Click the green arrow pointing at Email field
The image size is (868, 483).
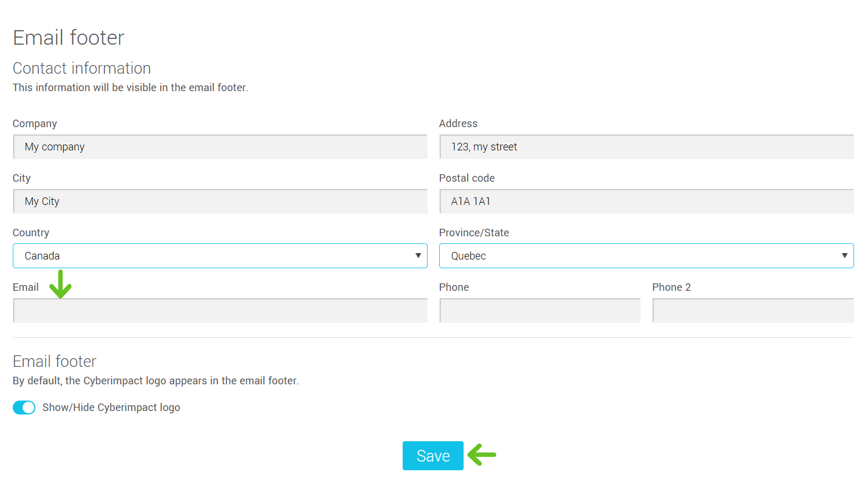60,284
